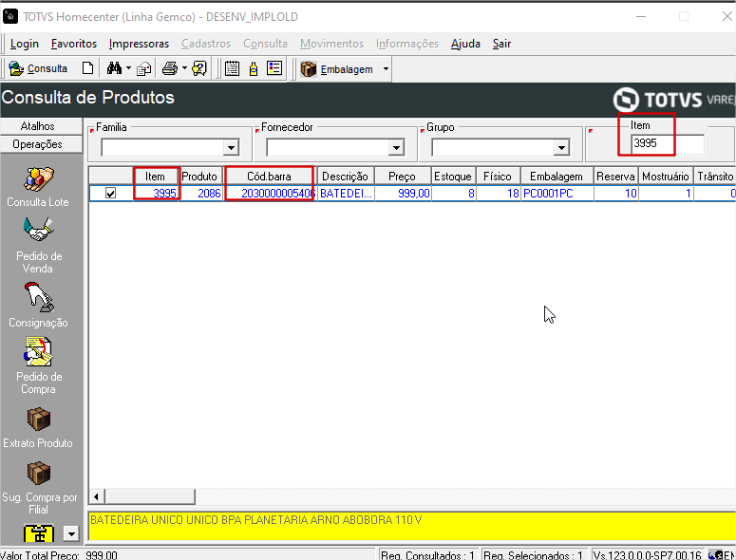Click the Item filter input field
Screen dimensions: 736x560
pos(668,143)
